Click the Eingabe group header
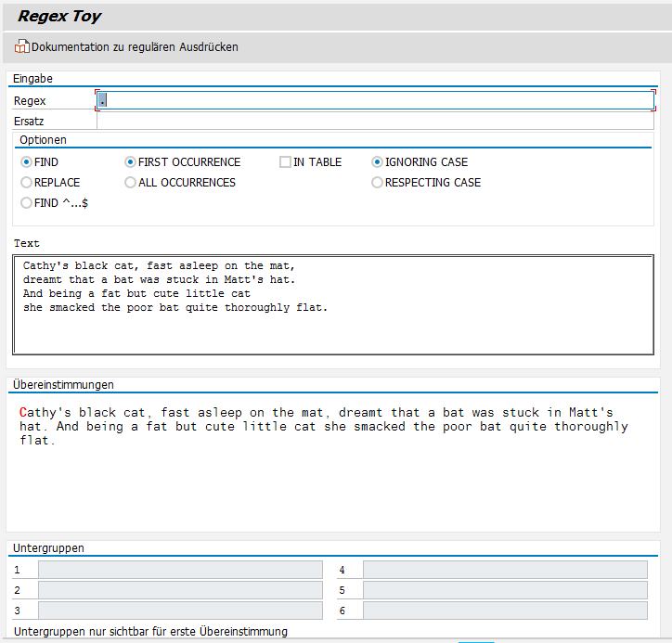Screen dimensions: 672x643 pyautogui.click(x=32, y=79)
